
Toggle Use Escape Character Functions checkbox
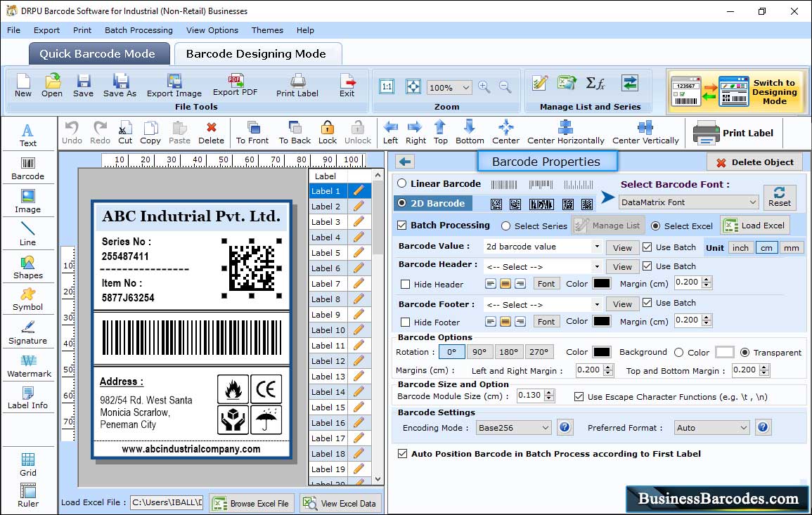pyautogui.click(x=579, y=396)
